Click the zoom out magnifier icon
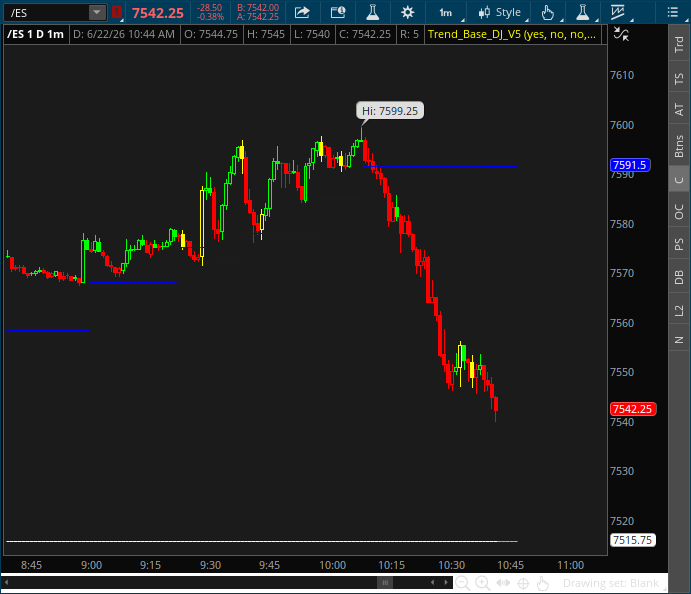This screenshot has width=691, height=594. [x=462, y=583]
